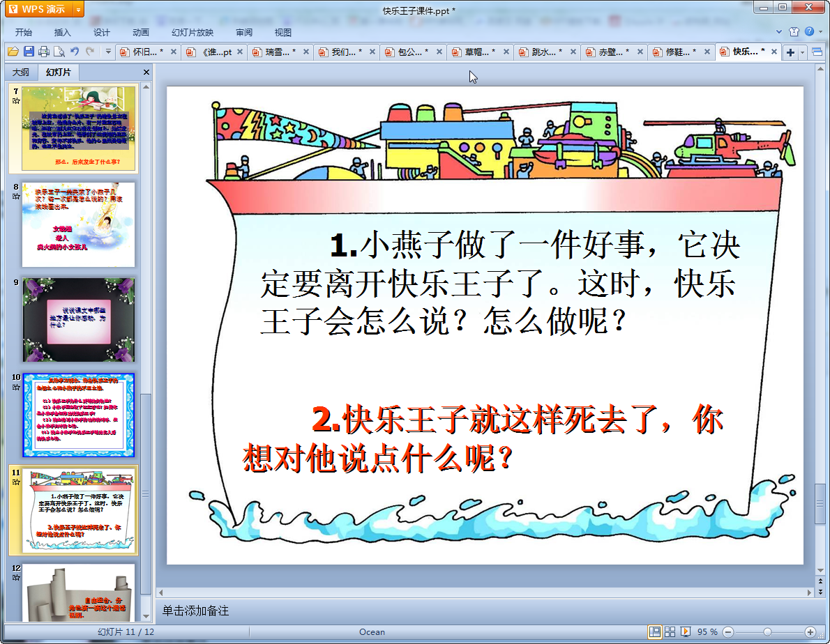
Task: Close the 我们... document tab
Action: 372,52
